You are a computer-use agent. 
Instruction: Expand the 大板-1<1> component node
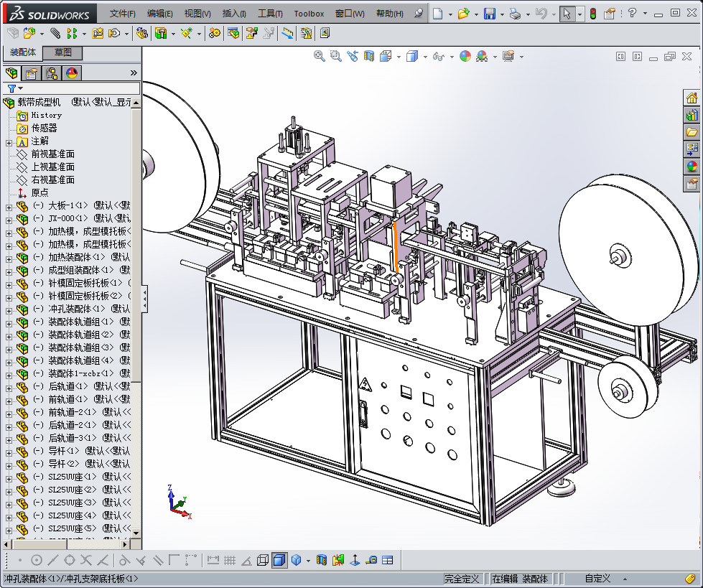(x=9, y=206)
